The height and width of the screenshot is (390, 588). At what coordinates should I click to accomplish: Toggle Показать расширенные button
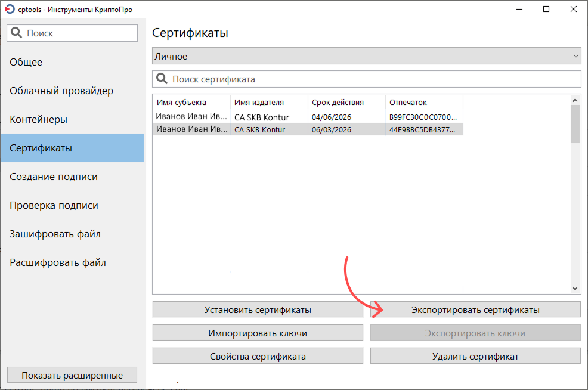[x=72, y=376]
